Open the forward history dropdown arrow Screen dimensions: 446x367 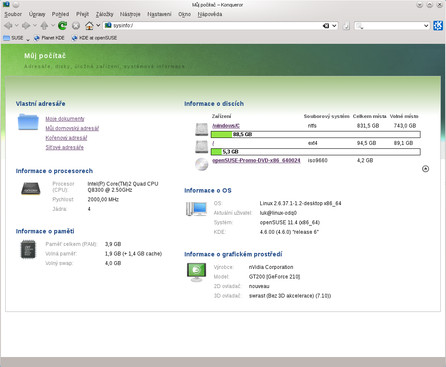pos(35,26)
